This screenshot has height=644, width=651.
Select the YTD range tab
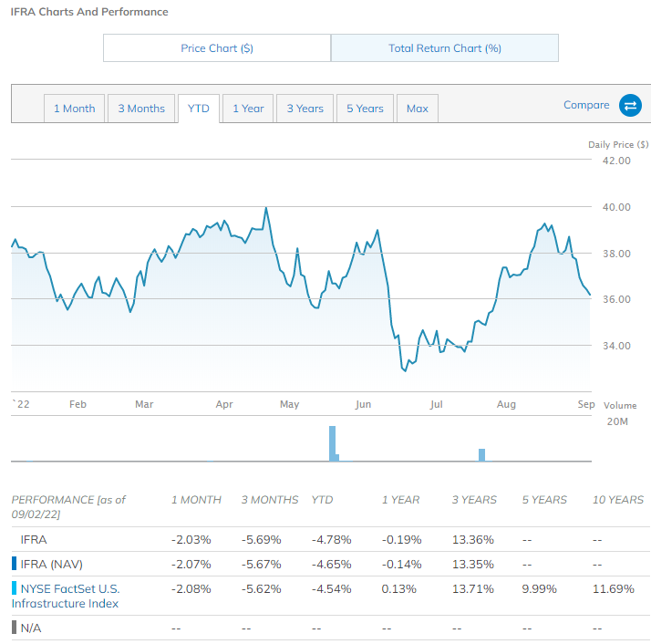pyautogui.click(x=199, y=109)
